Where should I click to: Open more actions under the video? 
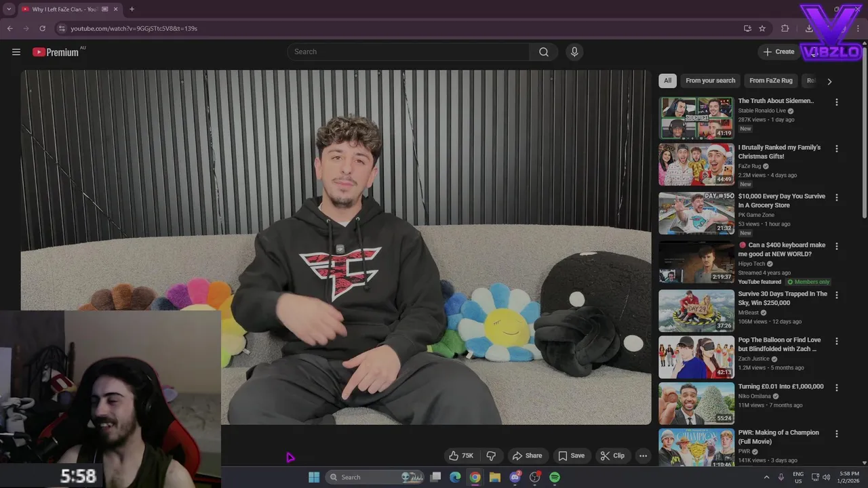click(x=643, y=455)
